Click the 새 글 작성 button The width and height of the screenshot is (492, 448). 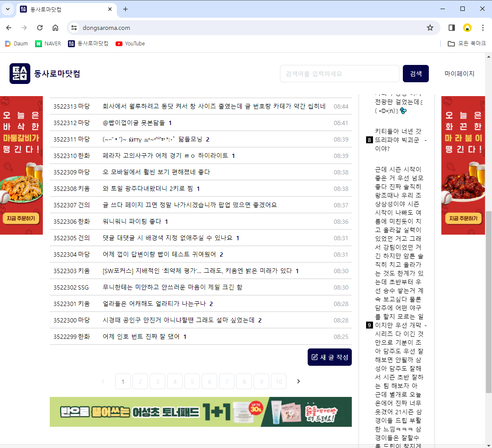pos(330,357)
